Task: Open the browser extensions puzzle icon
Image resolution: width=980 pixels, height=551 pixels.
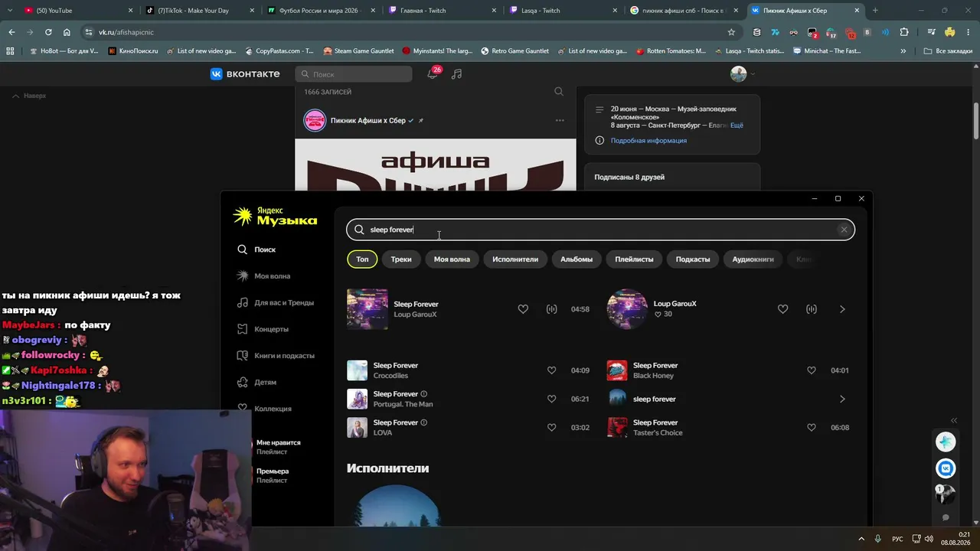Action: pos(904,32)
